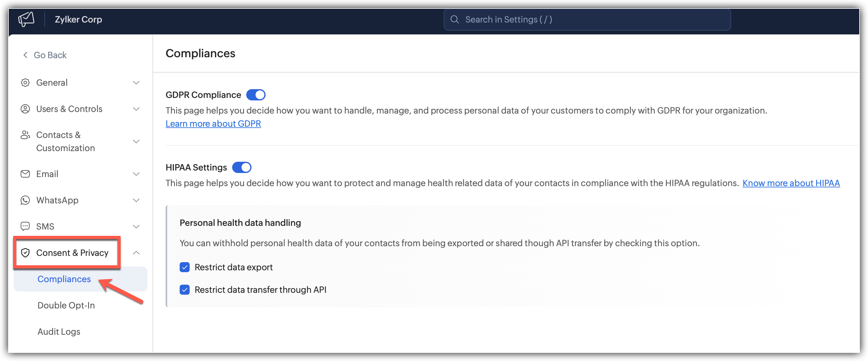Collapse the Consent & Privacy chevron
The height and width of the screenshot is (361, 868).
click(x=136, y=253)
